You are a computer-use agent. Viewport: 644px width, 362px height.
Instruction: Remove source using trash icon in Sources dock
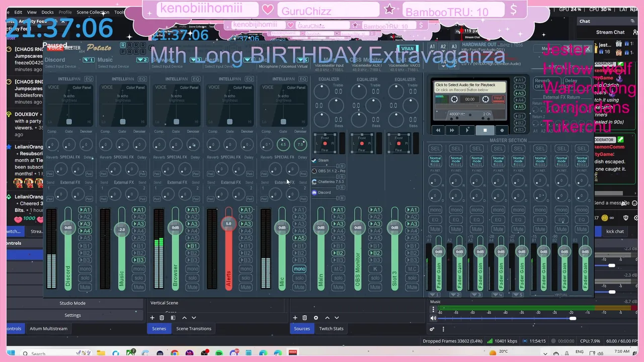[304, 318]
